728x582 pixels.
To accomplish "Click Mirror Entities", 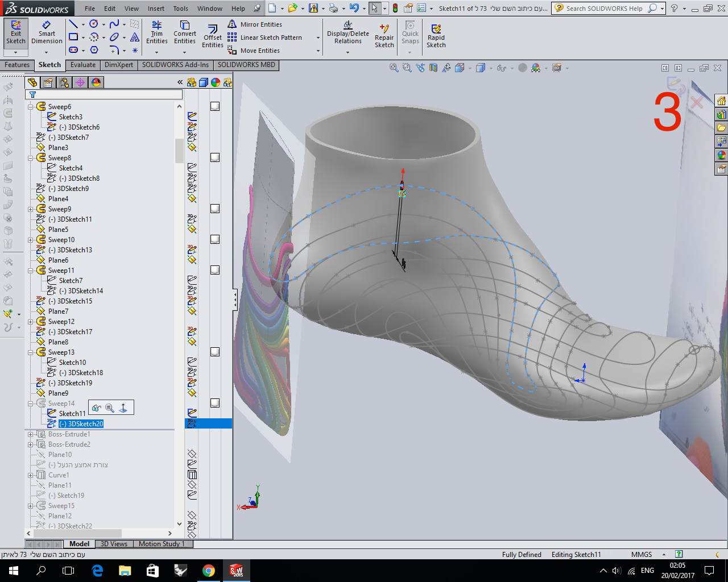I will pyautogui.click(x=255, y=24).
